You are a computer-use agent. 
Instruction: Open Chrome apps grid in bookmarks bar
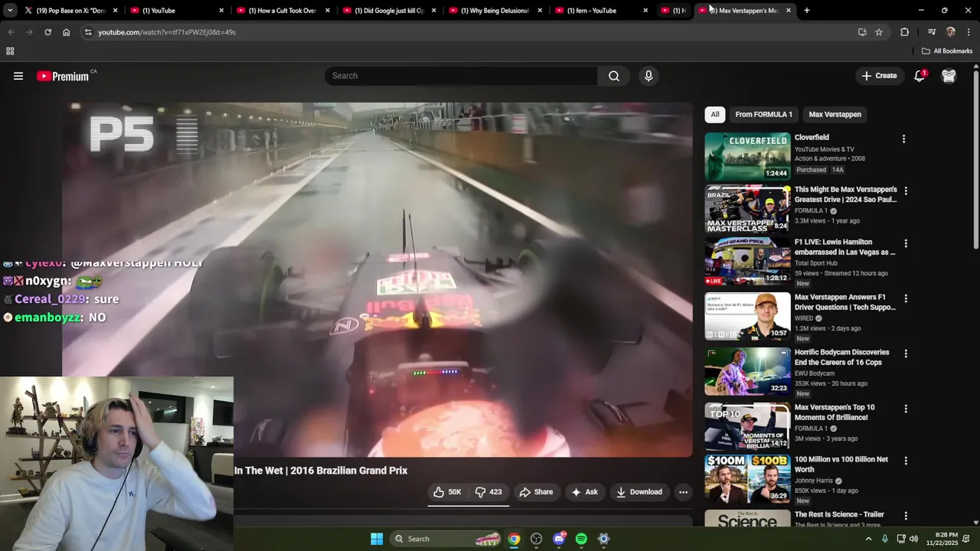10,51
